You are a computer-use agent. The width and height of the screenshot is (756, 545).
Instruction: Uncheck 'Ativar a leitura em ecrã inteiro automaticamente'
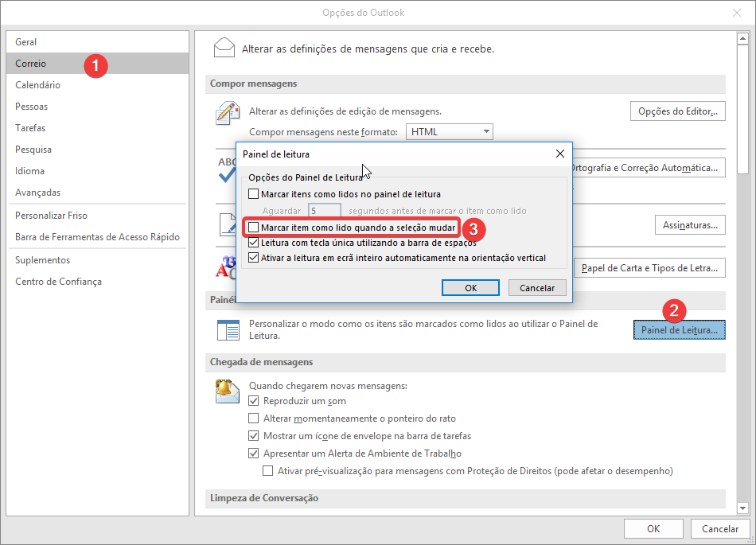coord(254,258)
